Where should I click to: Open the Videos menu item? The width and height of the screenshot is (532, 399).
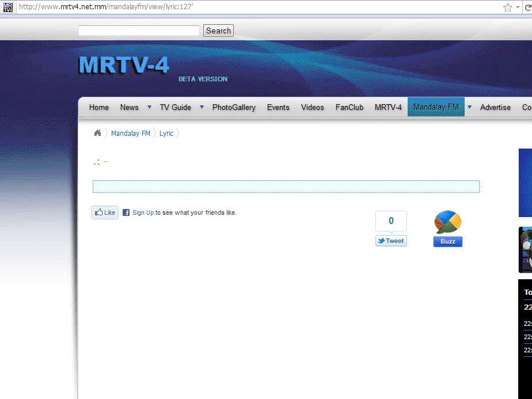tap(313, 107)
